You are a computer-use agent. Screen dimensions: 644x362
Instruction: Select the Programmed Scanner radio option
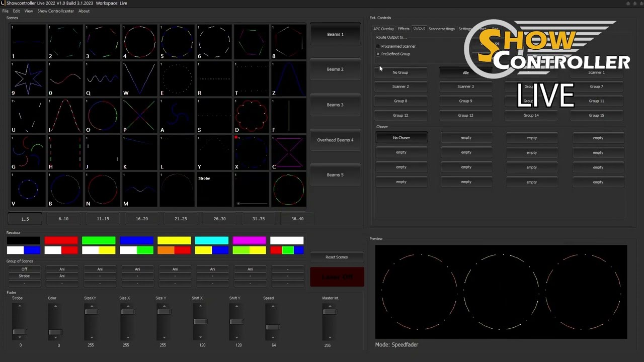[378, 46]
